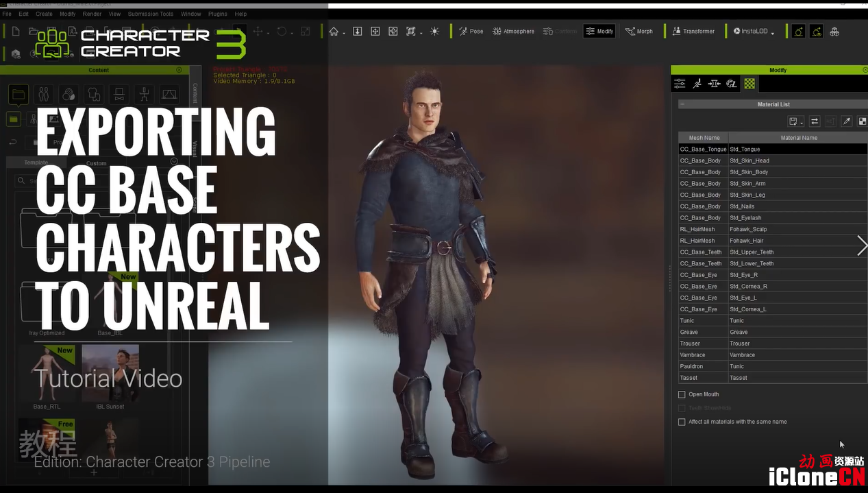Image resolution: width=868 pixels, height=493 pixels.
Task: Select the sliders tab in Modify panel
Action: coord(680,84)
